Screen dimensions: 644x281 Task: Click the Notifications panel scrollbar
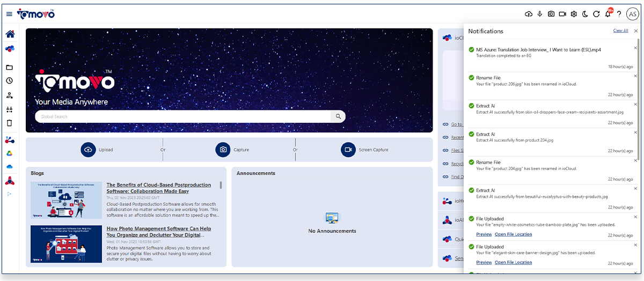coord(639,99)
